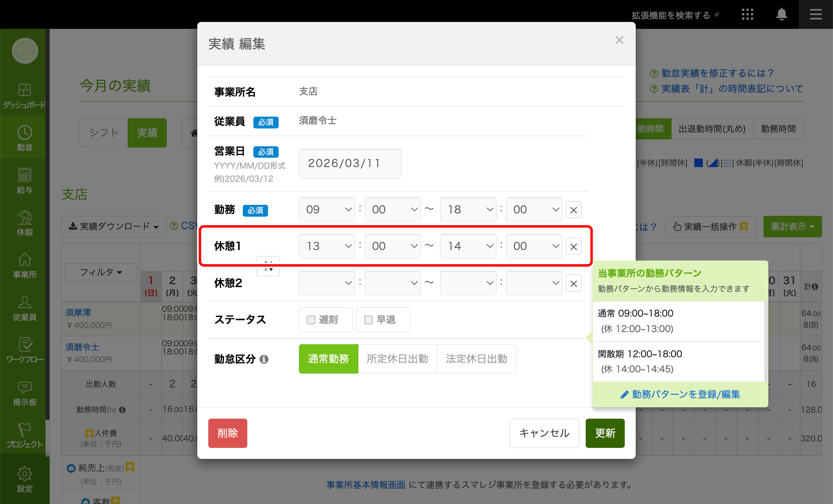Check the 早退 early-leave checkbox
The height and width of the screenshot is (504, 833).
pos(369,320)
